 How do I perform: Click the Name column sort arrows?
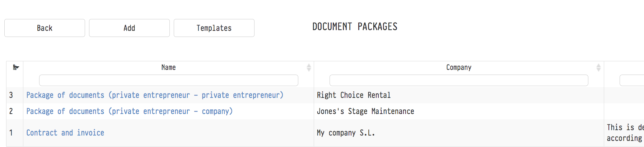tap(309, 67)
